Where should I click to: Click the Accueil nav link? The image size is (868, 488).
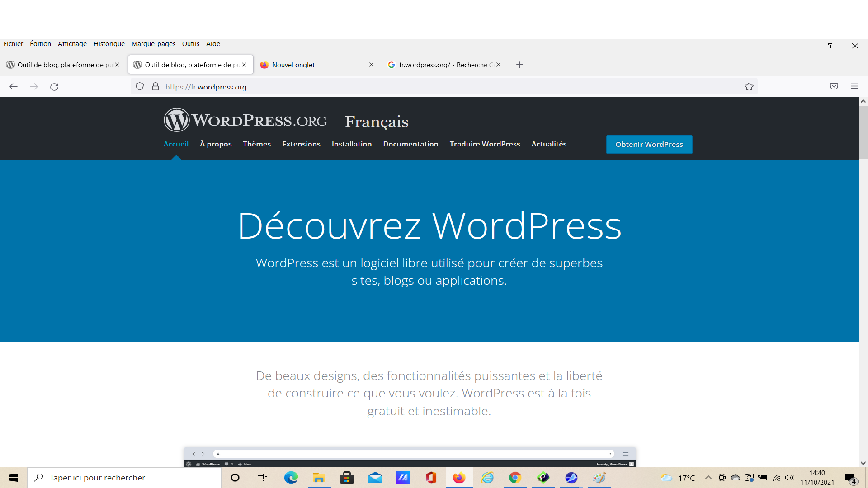pos(176,144)
